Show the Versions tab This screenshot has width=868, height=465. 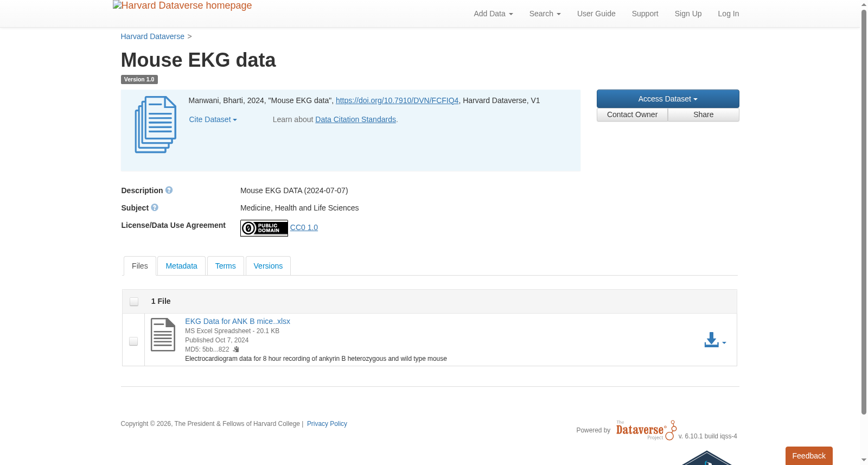tap(268, 266)
